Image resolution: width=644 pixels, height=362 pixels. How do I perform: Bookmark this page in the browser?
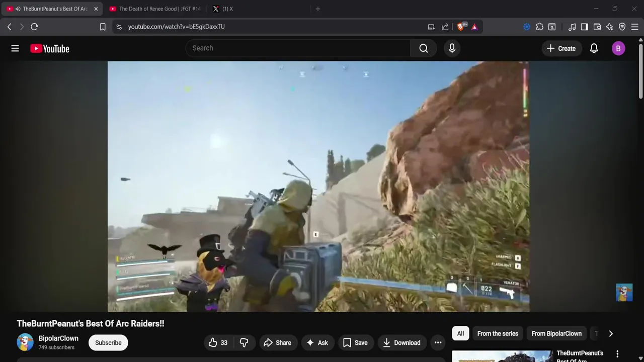103,27
